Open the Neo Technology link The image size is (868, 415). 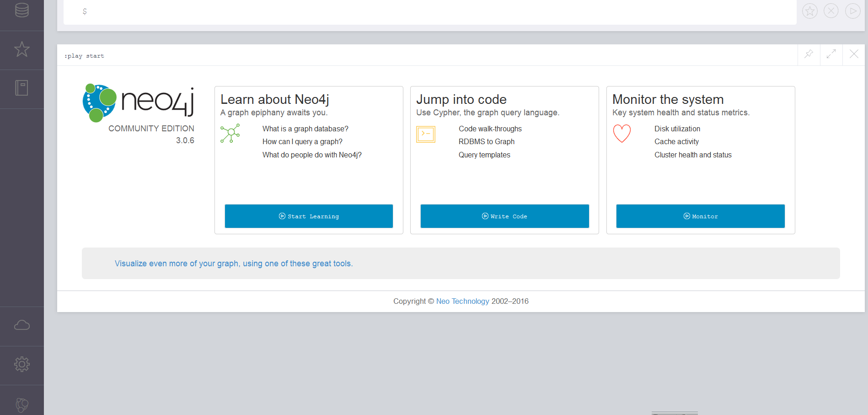click(x=463, y=301)
